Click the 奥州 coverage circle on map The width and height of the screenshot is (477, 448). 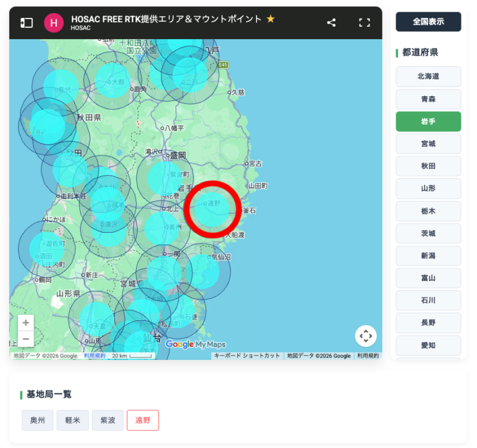(x=162, y=228)
